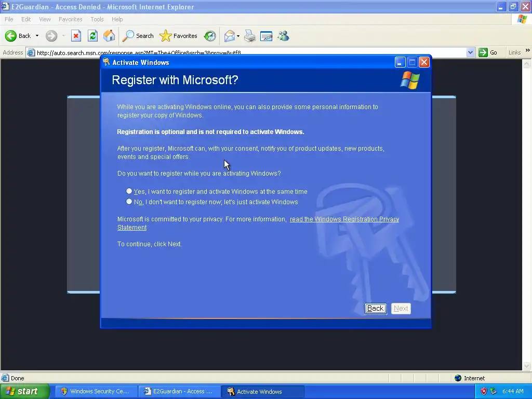532x399 pixels.
Task: Open the Search pane in IE
Action: 138,36
